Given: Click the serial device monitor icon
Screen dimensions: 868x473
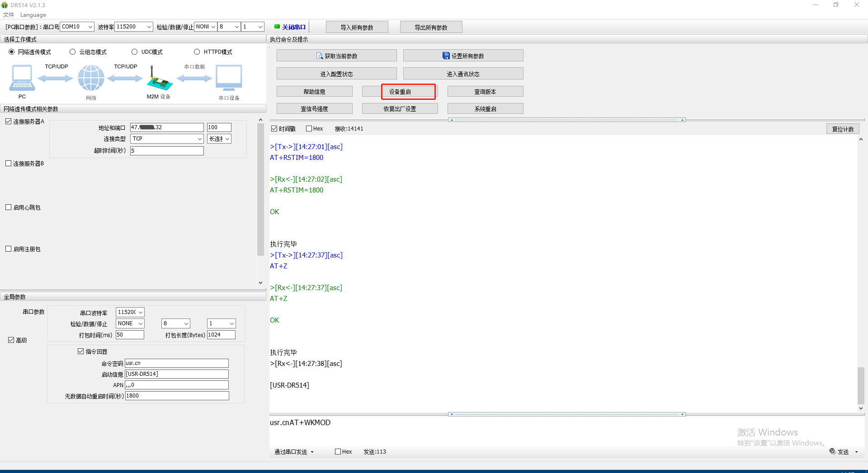Looking at the screenshot, I should 229,78.
